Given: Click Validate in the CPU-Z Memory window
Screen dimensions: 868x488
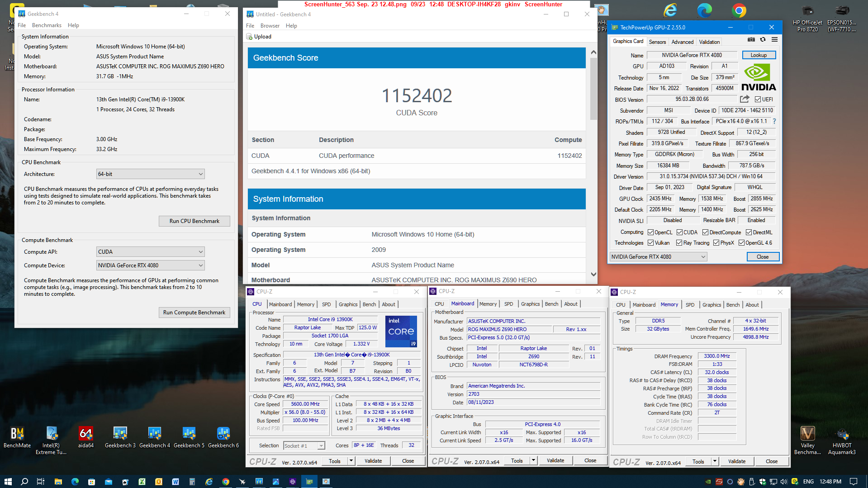Looking at the screenshot, I should click(x=737, y=462).
